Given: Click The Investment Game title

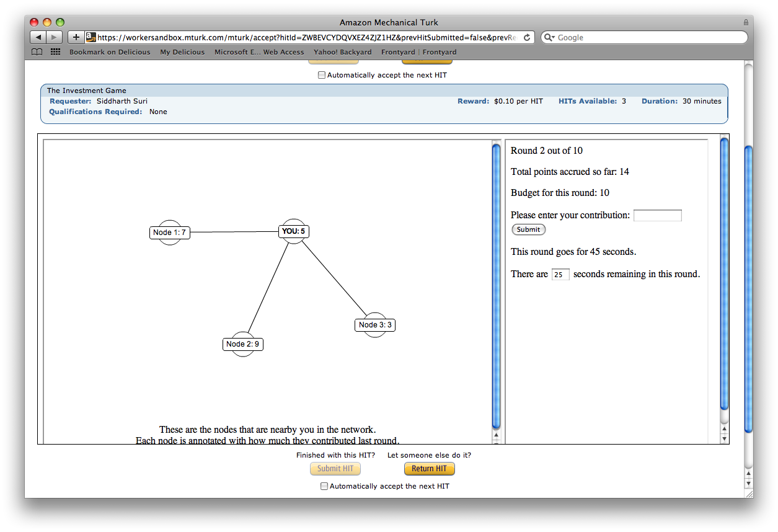Looking at the screenshot, I should pyautogui.click(x=86, y=91).
